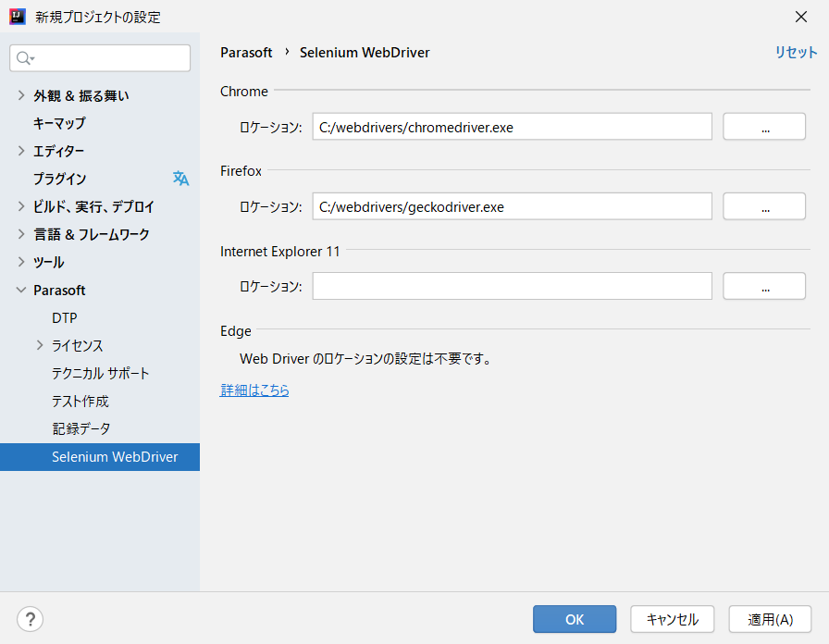Click the Firefox driver location field
The image size is (829, 644).
tap(512, 206)
